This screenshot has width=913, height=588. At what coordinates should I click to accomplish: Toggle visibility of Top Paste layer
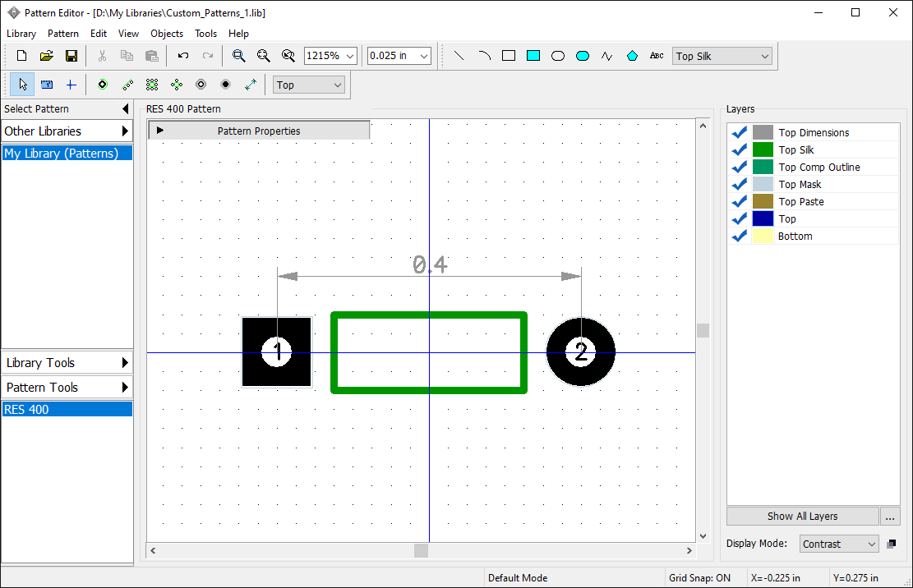(x=740, y=202)
